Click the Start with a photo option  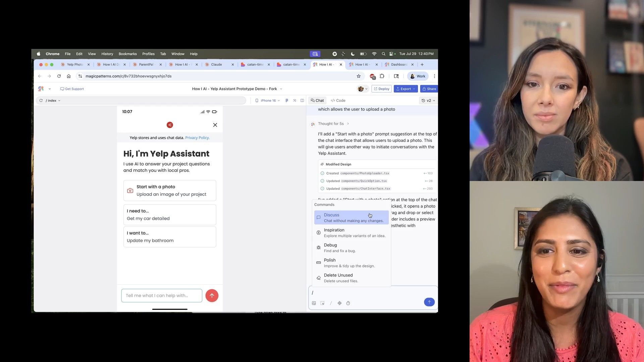pyautogui.click(x=170, y=190)
